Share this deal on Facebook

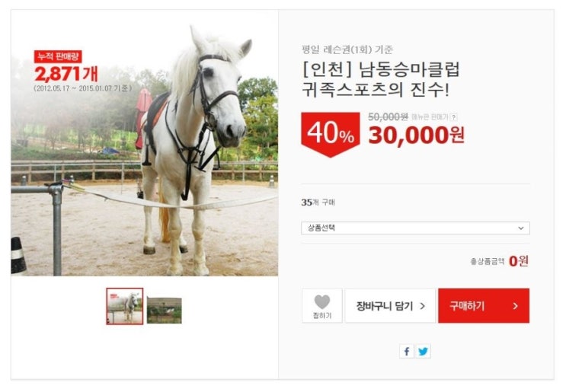(407, 351)
